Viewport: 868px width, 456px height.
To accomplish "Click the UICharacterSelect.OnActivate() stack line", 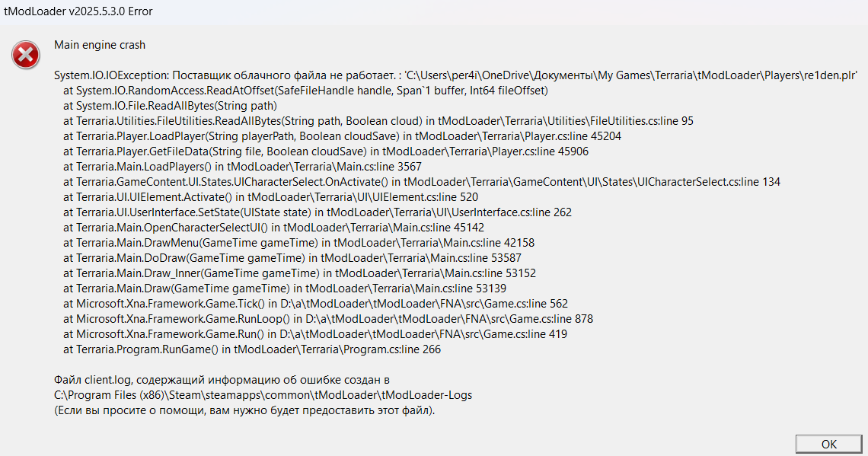I will (422, 182).
